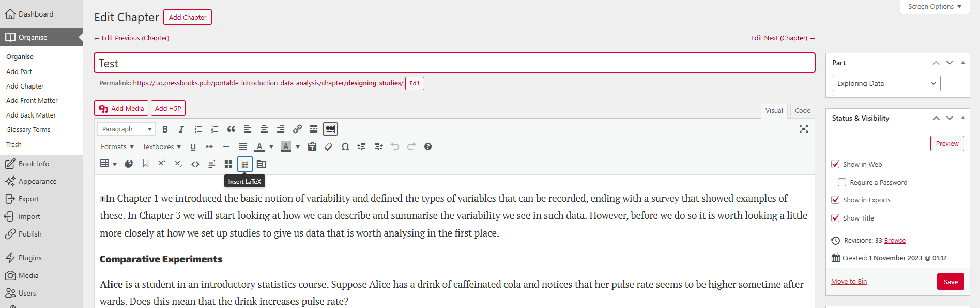980x308 pixels.
Task: Click the Insert/edit link icon
Action: coord(297,129)
